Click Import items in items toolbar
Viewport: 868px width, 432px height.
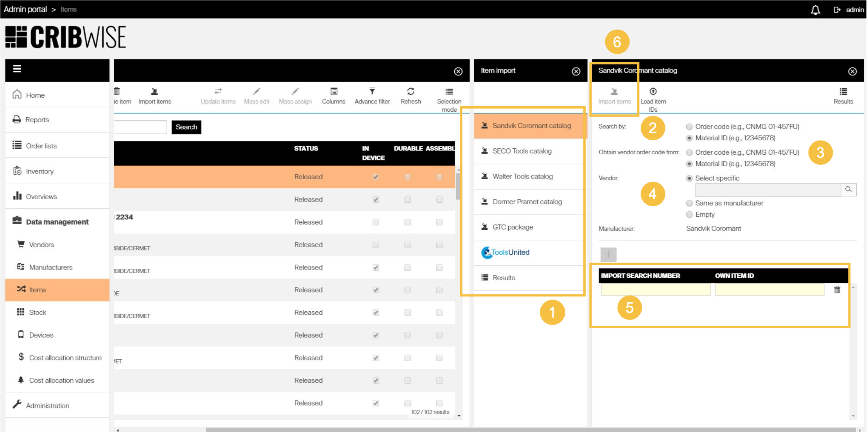tap(154, 96)
